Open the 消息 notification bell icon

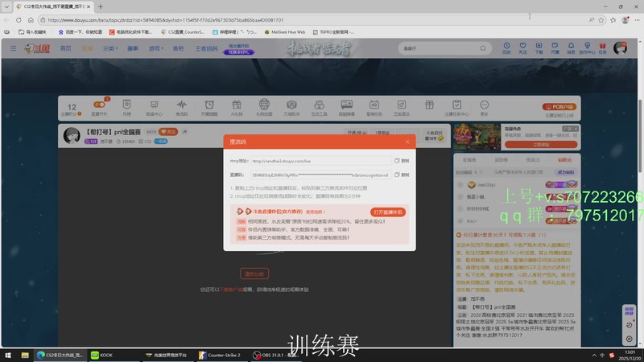(571, 48)
